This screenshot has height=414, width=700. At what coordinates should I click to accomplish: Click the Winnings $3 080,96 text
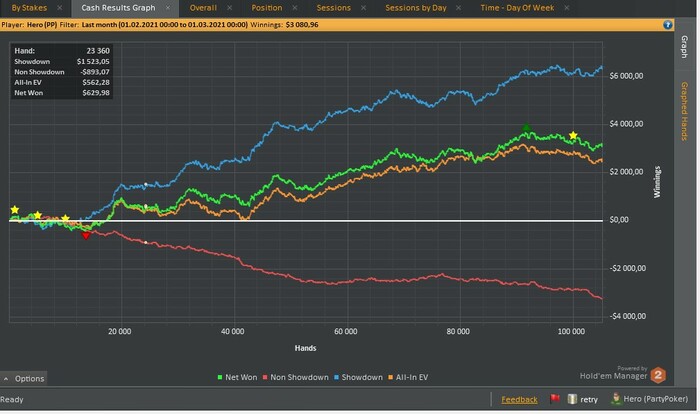click(284, 25)
